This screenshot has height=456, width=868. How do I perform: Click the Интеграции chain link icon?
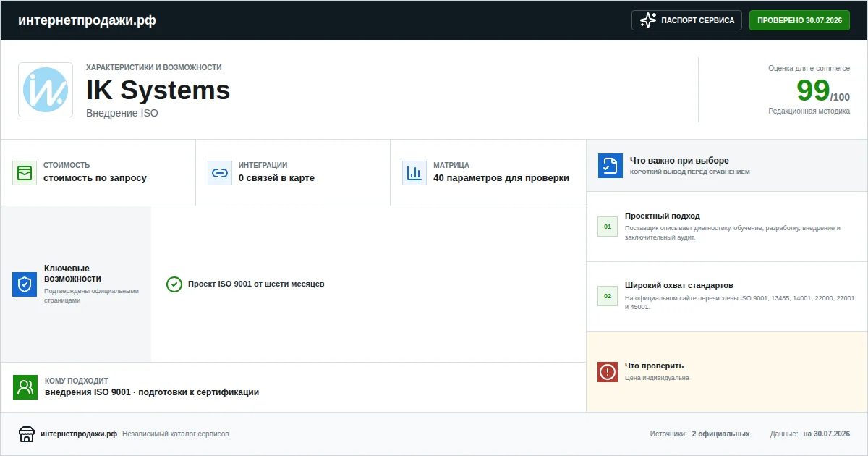[220, 173]
